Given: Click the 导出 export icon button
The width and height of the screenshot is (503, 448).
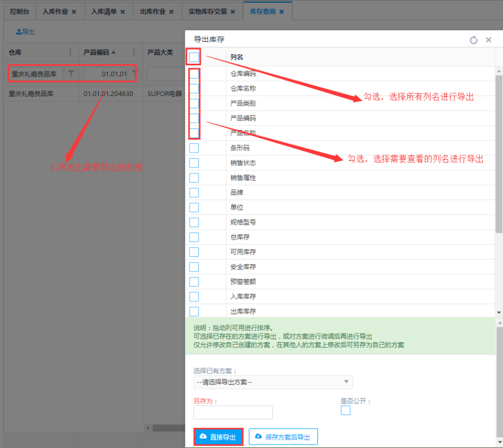Looking at the screenshot, I should point(25,32).
